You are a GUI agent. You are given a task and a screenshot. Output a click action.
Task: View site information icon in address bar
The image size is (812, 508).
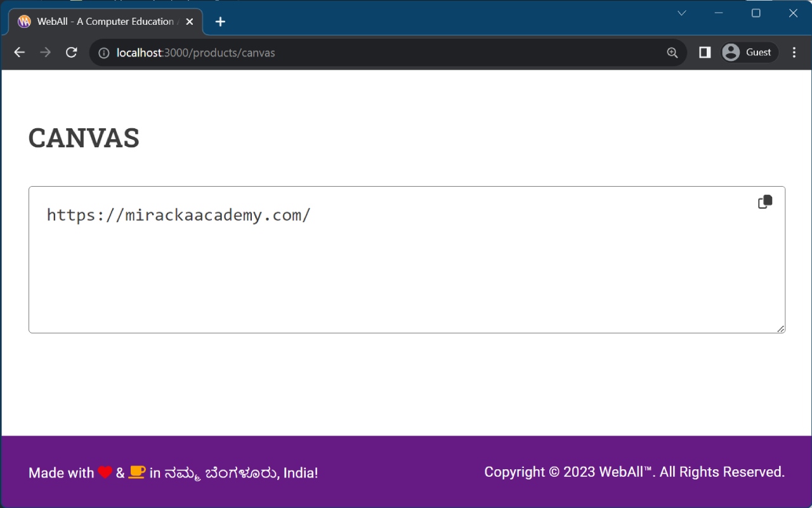(x=104, y=53)
